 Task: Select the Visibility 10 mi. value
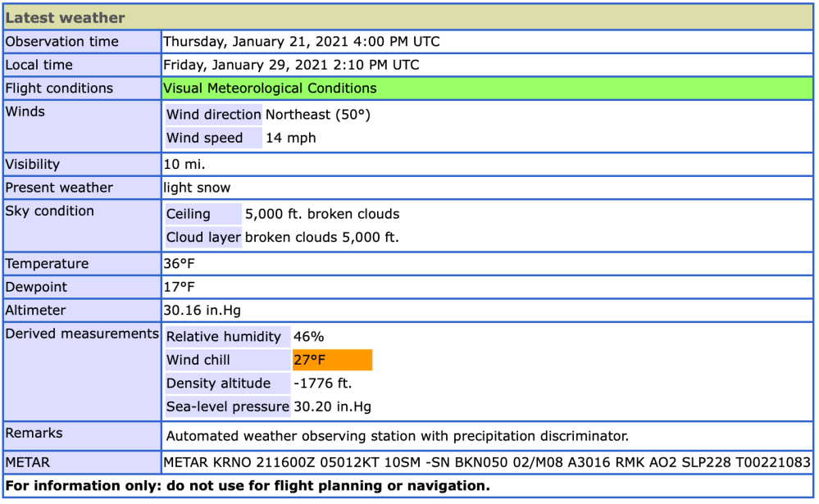pyautogui.click(x=184, y=164)
